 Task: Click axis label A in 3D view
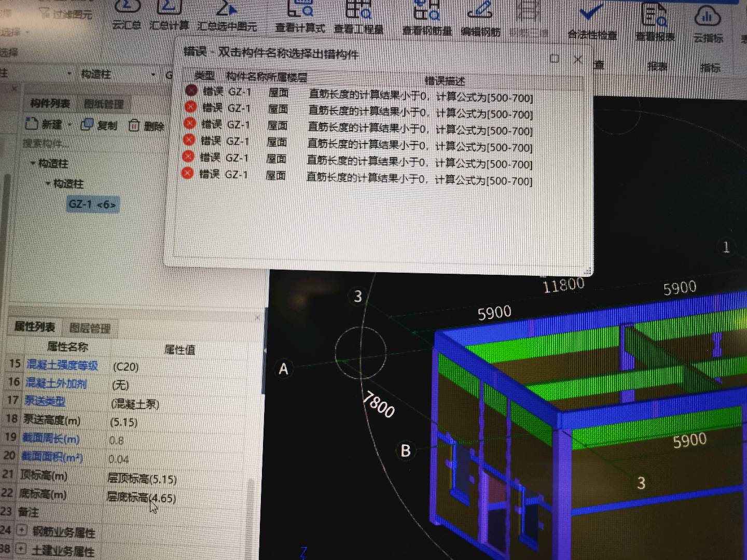(283, 369)
